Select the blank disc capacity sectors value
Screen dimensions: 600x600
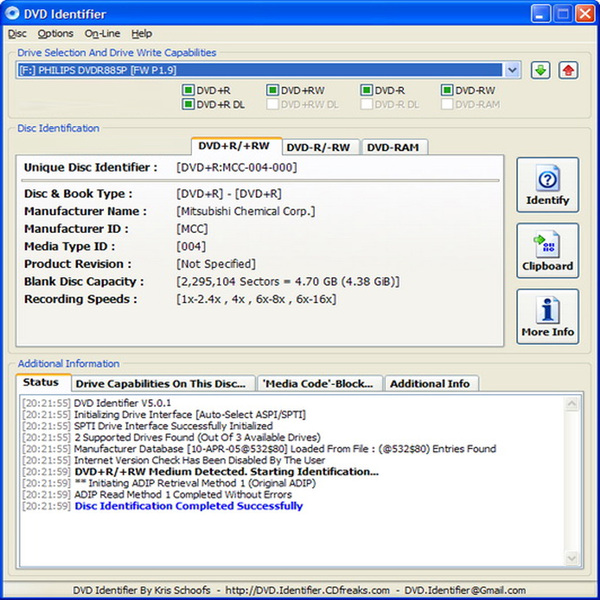(x=288, y=282)
